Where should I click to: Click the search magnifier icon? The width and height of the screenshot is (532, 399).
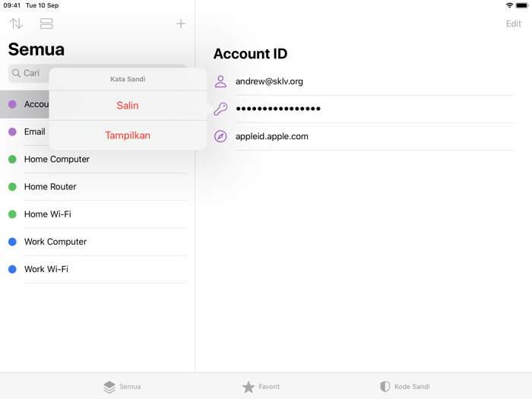tap(16, 73)
